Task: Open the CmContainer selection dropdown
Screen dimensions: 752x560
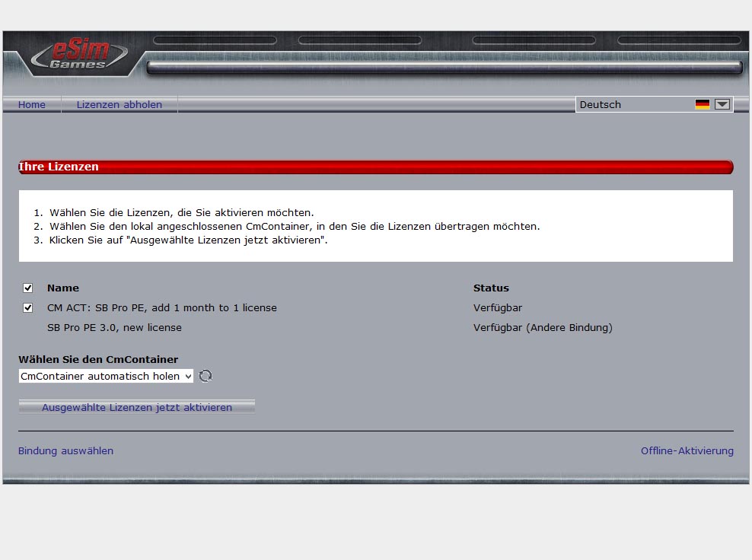Action: tap(106, 377)
